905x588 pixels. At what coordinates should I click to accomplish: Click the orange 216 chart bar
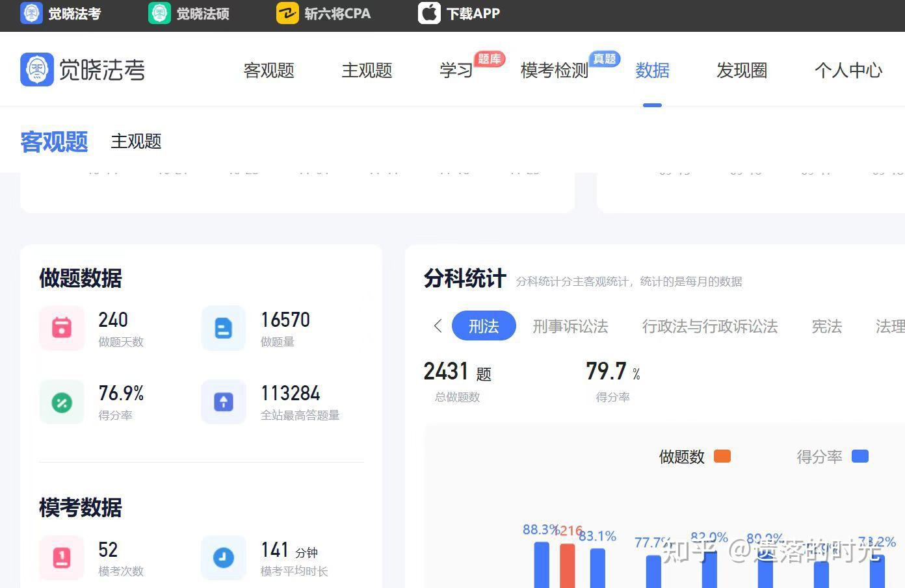(568, 565)
